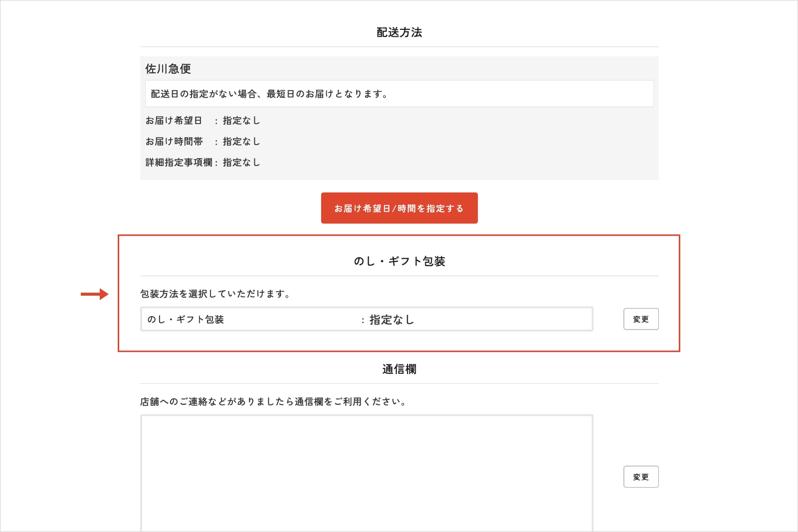Click the 配送方法 section heading
The width and height of the screenshot is (798, 532).
click(399, 32)
